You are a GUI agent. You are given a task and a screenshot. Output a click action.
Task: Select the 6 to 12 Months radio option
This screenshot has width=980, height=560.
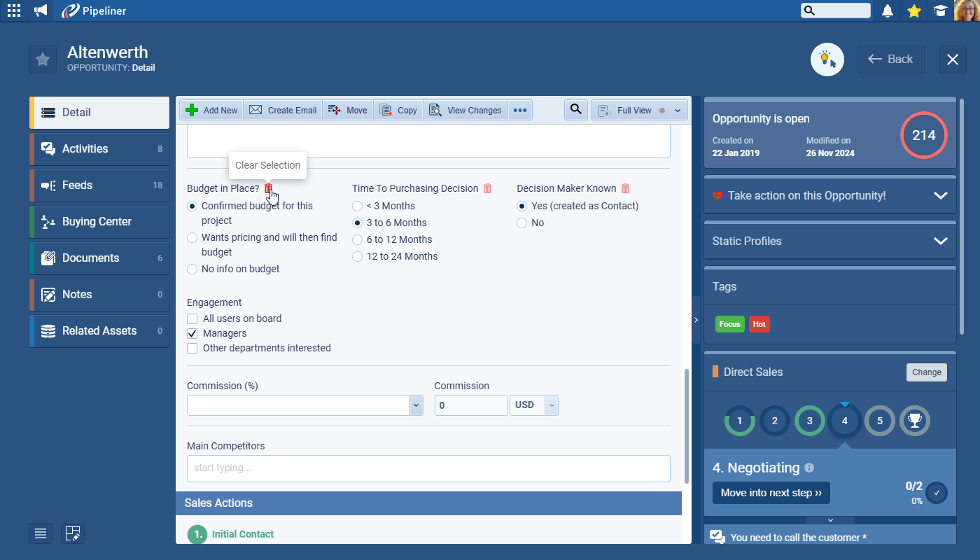(358, 239)
